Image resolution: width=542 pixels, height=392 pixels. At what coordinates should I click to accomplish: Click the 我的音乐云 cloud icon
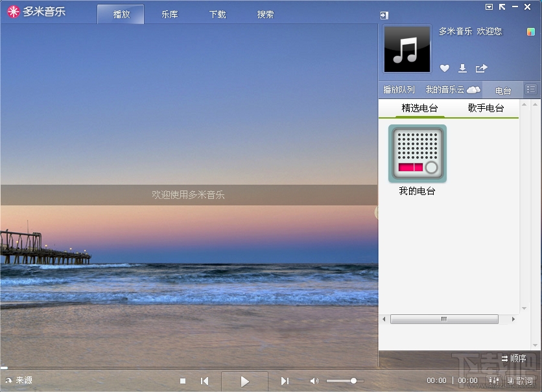[x=472, y=89]
